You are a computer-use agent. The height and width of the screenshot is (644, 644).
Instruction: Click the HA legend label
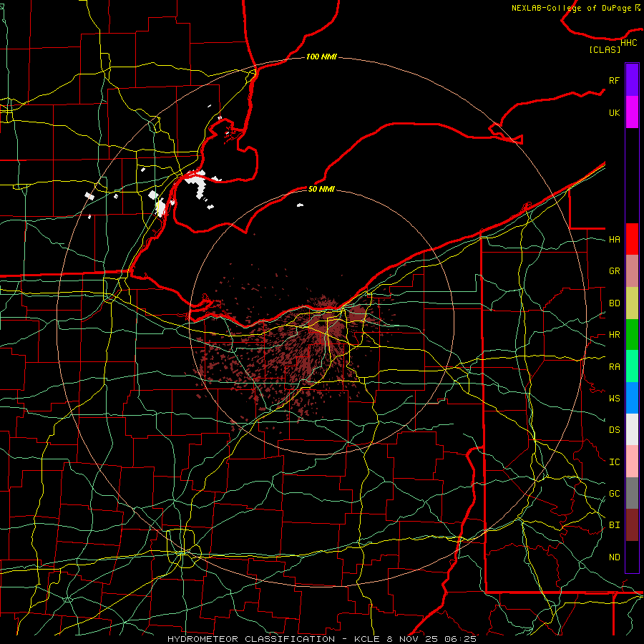pyautogui.click(x=615, y=240)
